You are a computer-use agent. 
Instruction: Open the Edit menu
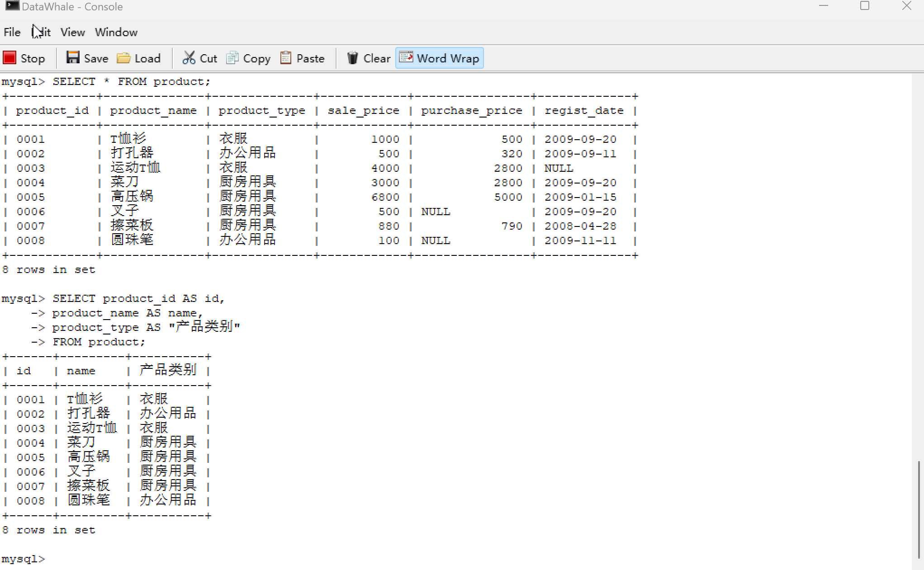(x=42, y=33)
